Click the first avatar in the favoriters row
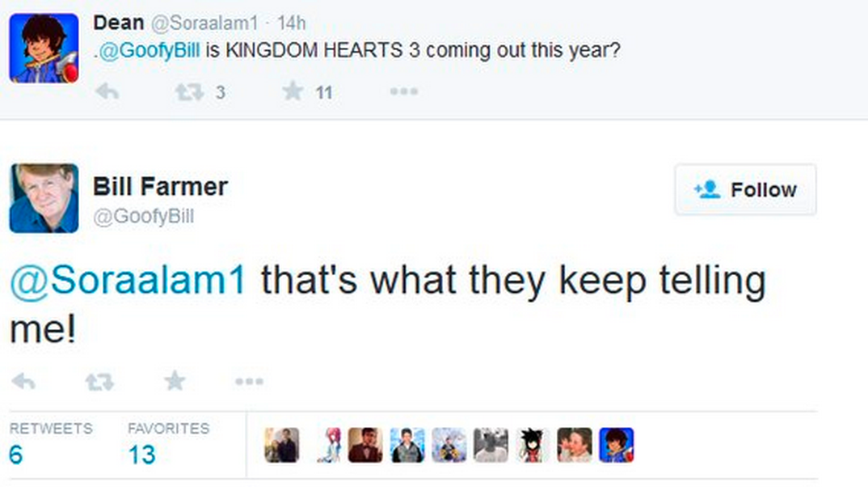The height and width of the screenshot is (487, 868). [x=281, y=445]
